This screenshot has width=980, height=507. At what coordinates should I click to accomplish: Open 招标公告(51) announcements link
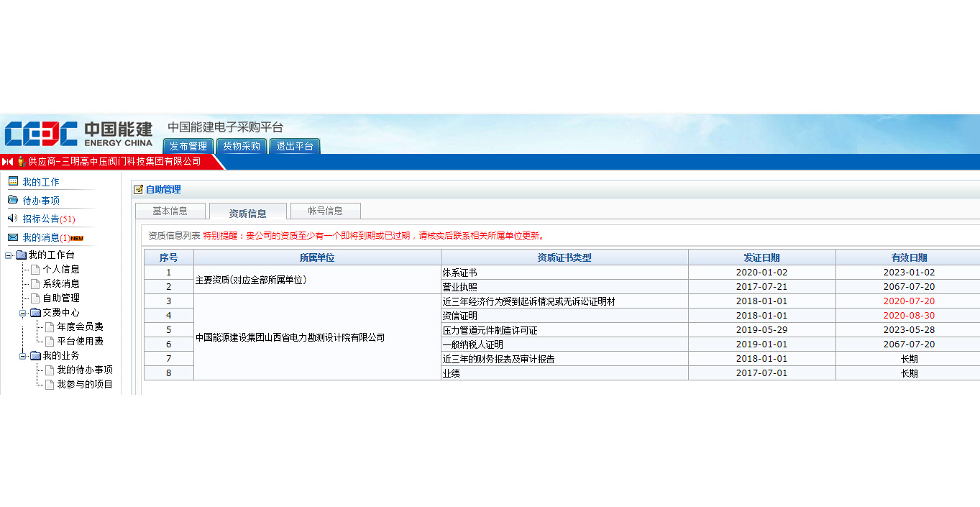tap(49, 219)
